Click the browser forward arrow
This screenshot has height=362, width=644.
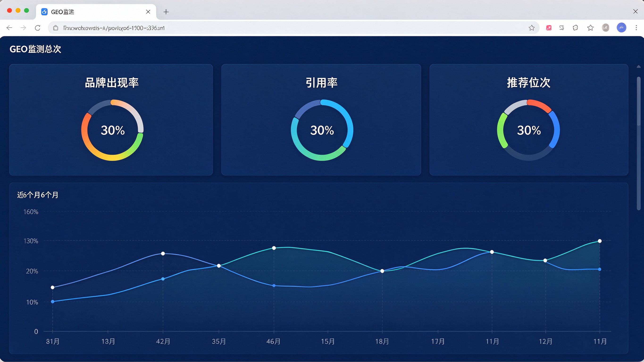pos(23,28)
